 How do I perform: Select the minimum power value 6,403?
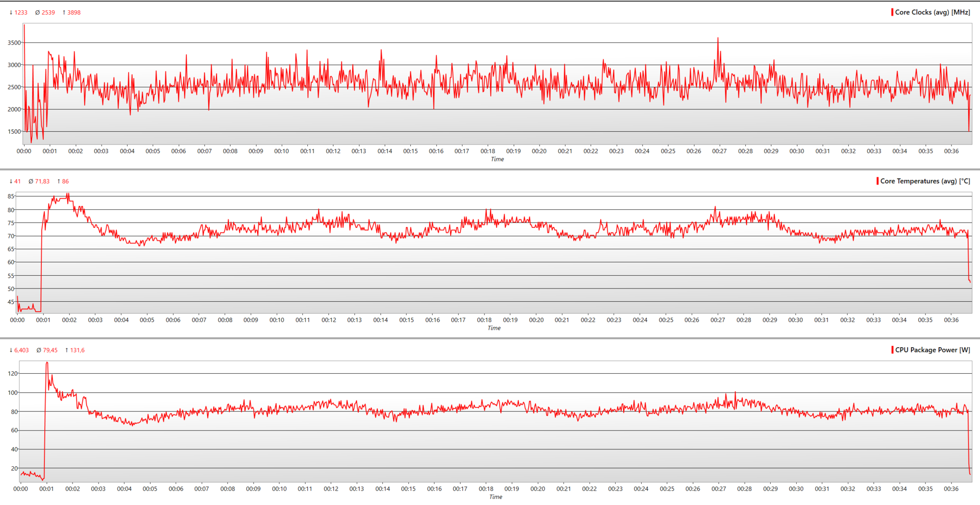coord(21,350)
